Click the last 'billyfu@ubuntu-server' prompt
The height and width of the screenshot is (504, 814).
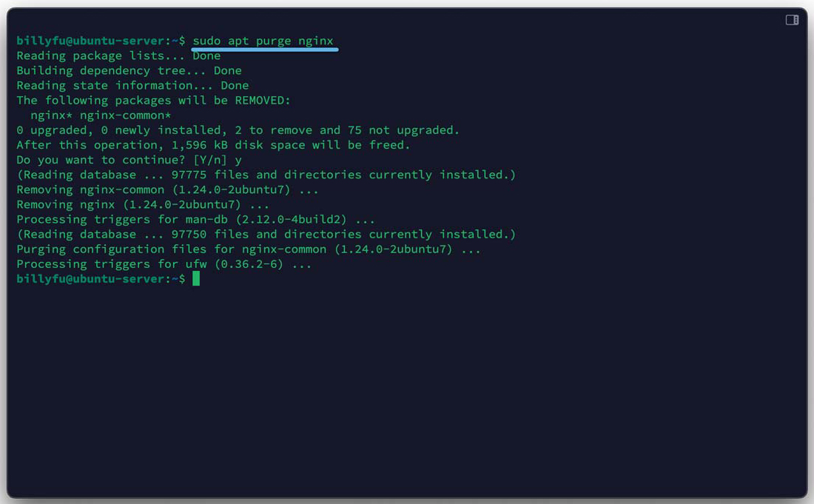click(x=92, y=279)
